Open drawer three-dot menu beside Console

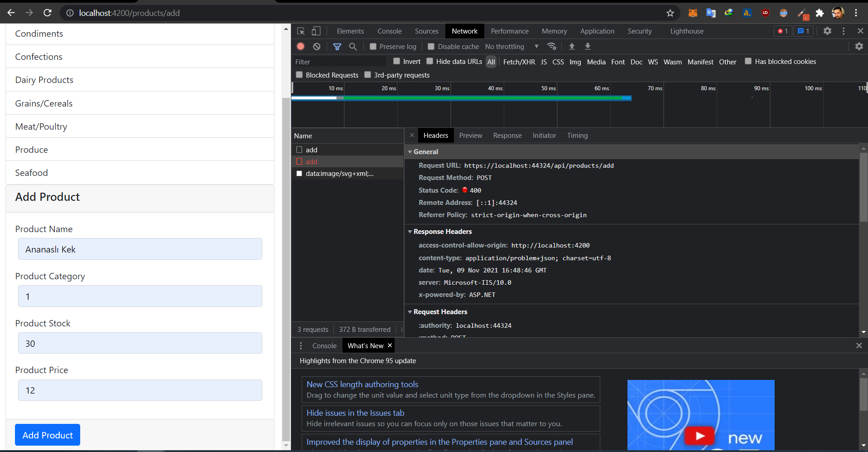301,345
